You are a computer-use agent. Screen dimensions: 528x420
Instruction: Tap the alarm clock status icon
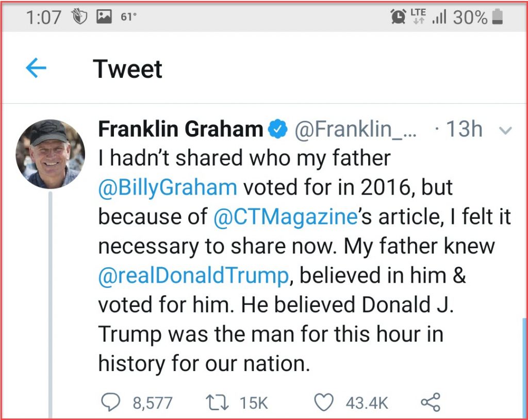[x=398, y=17]
